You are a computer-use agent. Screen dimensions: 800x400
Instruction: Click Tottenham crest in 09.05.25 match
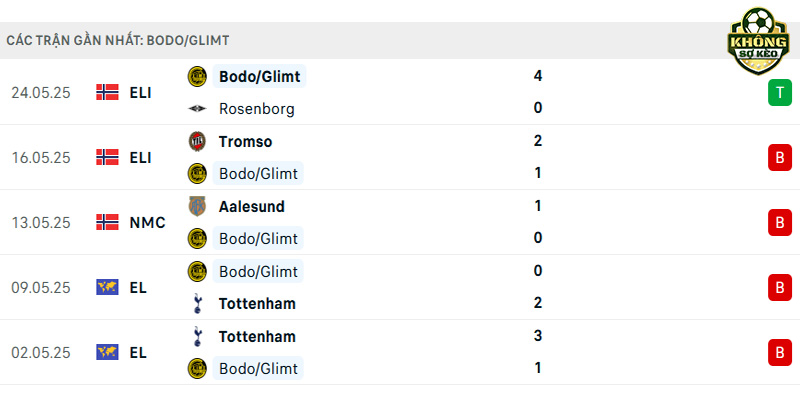197,304
